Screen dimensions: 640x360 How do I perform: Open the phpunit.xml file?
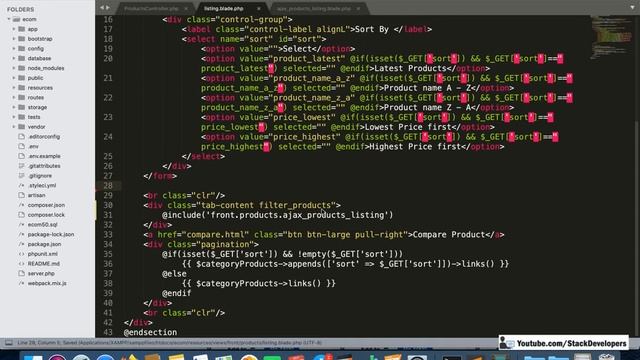pos(43,254)
